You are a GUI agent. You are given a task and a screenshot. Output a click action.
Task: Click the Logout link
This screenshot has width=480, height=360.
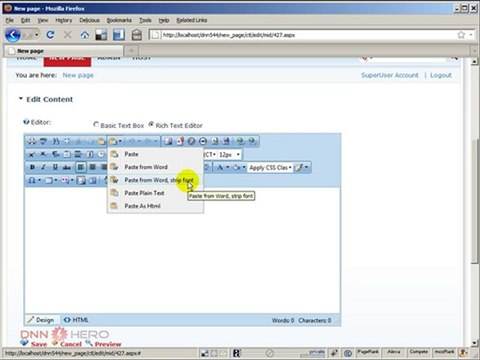point(441,75)
